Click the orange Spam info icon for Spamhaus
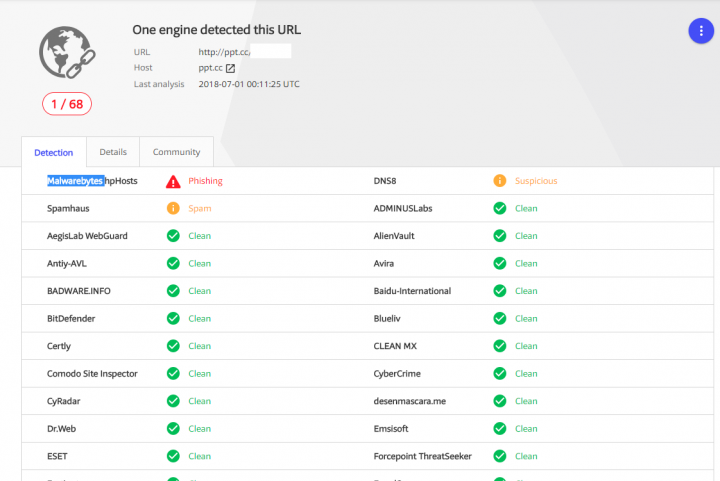This screenshot has height=481, width=720. 173,209
